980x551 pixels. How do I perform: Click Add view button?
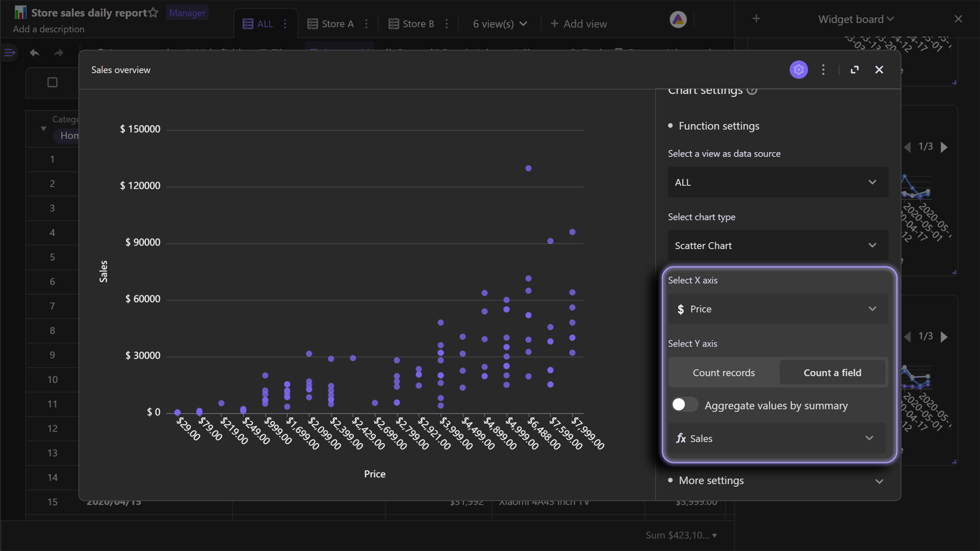[x=579, y=23]
